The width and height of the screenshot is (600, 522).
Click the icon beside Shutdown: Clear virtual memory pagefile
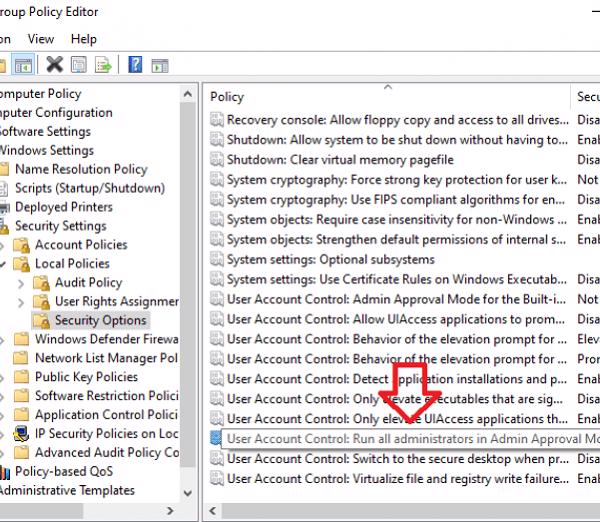tap(217, 160)
